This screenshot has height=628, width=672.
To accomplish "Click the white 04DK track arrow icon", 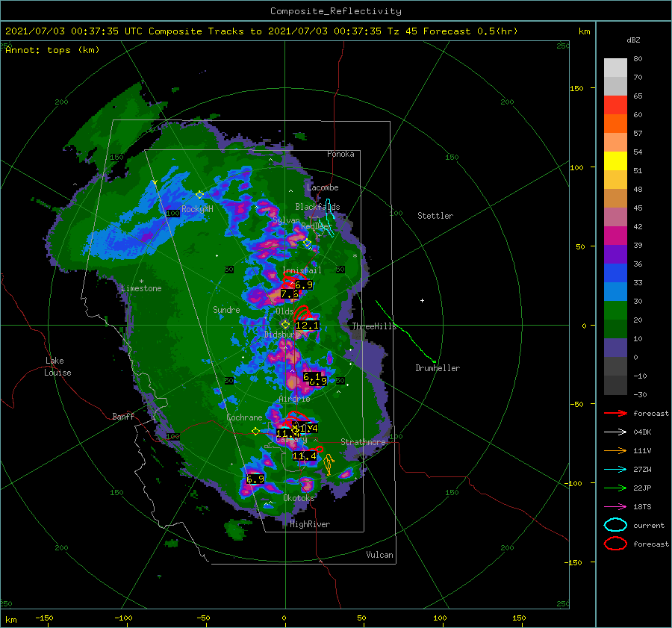I will click(615, 432).
